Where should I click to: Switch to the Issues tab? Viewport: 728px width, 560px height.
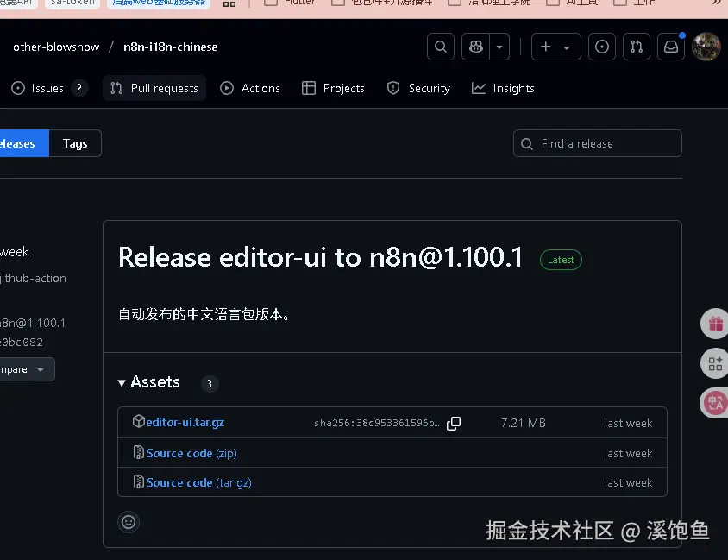[x=48, y=88]
